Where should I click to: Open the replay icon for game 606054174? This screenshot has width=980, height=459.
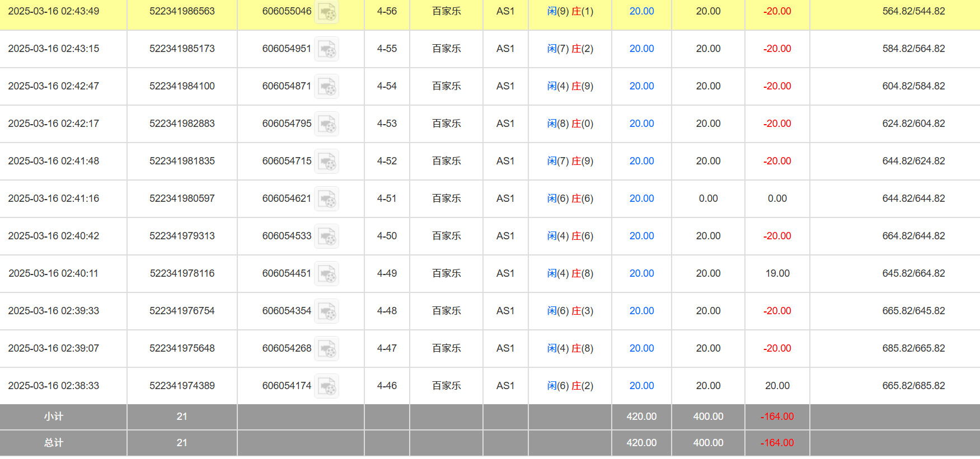point(326,386)
